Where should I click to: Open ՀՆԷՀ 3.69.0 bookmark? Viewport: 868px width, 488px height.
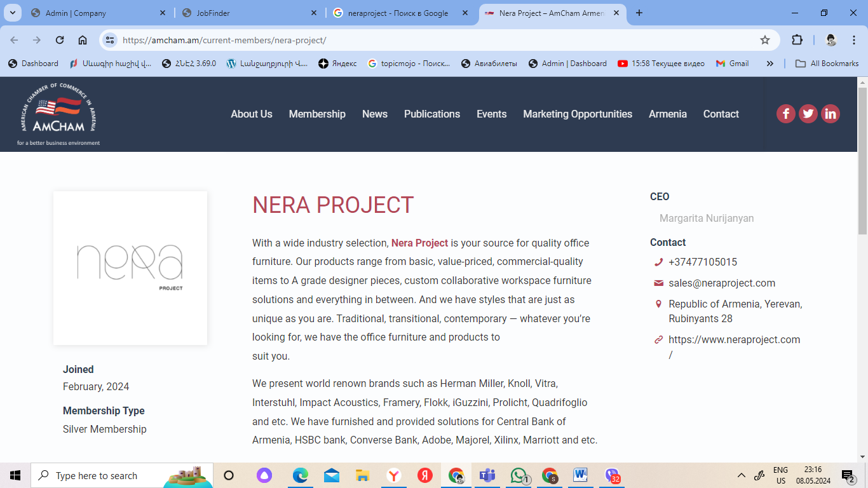pyautogui.click(x=189, y=64)
